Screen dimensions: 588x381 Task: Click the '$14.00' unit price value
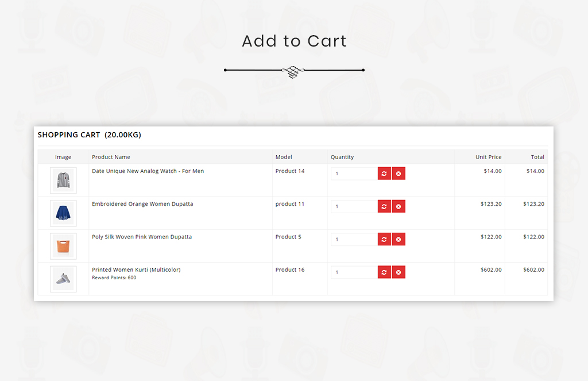(492, 171)
